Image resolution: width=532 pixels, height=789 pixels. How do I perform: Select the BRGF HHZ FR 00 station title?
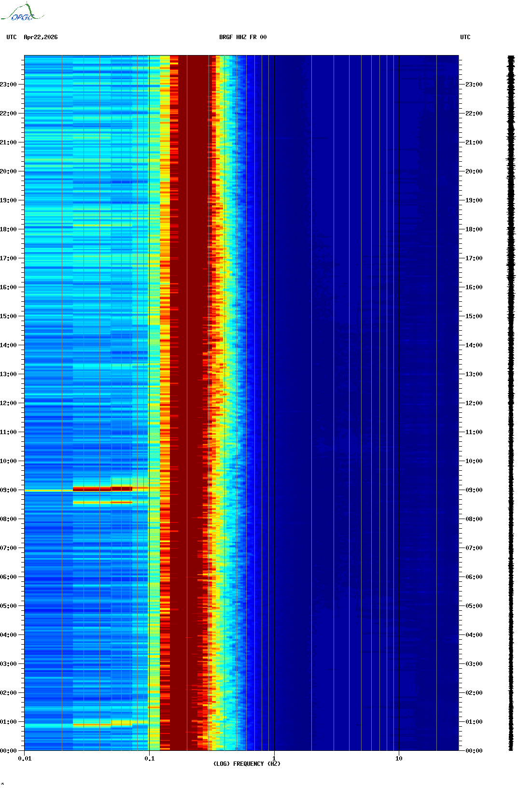[x=242, y=37]
